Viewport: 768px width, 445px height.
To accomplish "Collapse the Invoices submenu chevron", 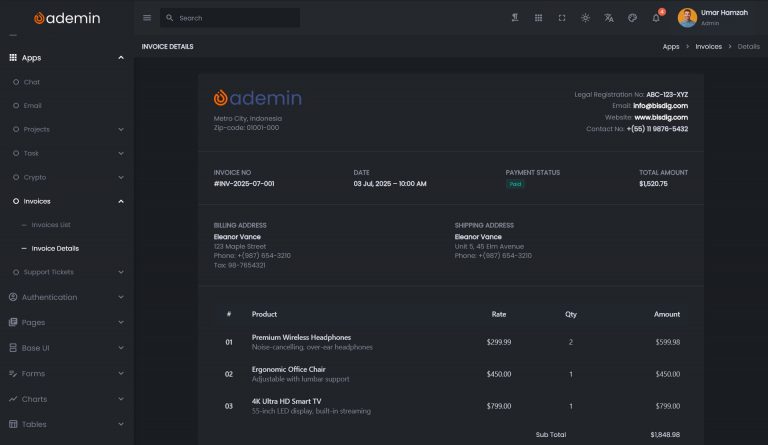I will click(x=121, y=201).
